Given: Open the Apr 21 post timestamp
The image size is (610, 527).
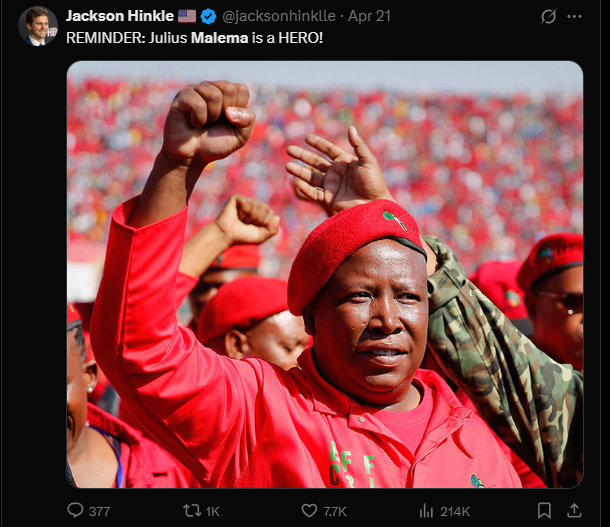Looking at the screenshot, I should pos(369,16).
